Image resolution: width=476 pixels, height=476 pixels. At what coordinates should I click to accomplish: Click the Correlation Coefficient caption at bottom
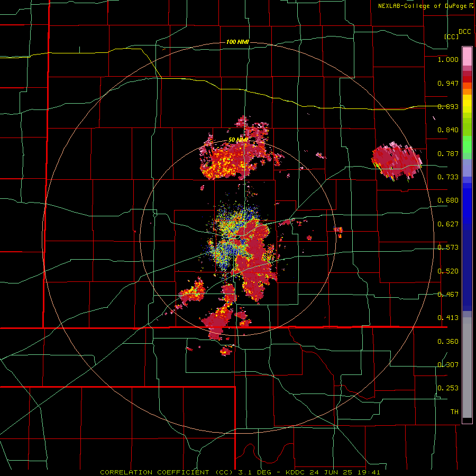(240, 472)
